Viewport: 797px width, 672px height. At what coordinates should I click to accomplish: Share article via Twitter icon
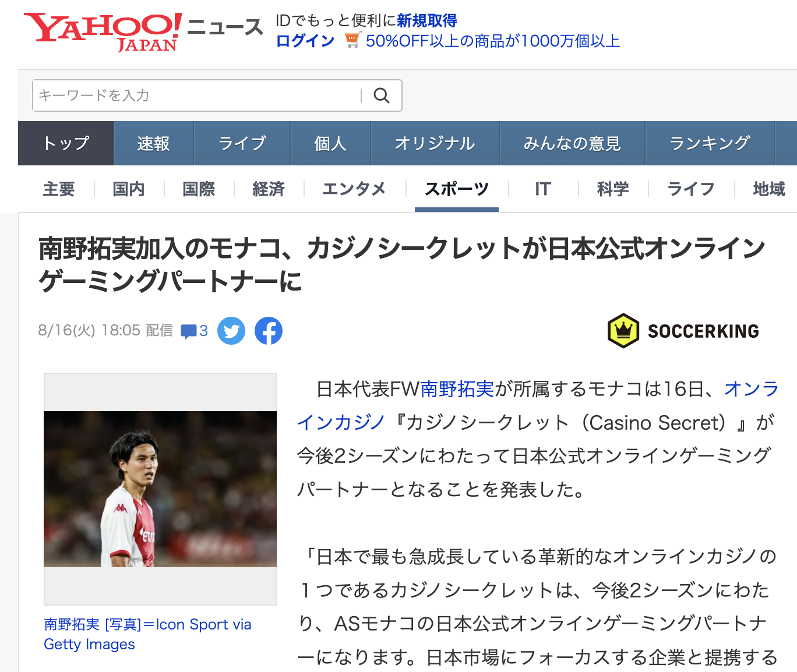(x=231, y=331)
